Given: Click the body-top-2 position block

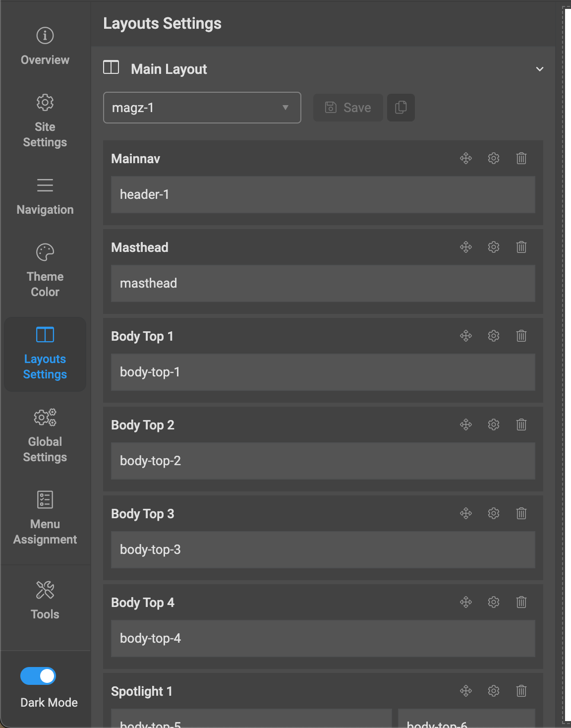Looking at the screenshot, I should (x=323, y=461).
